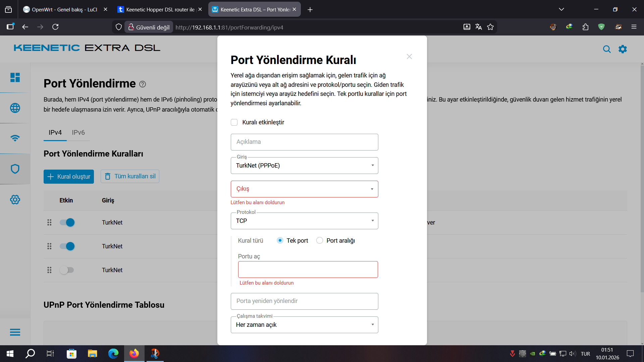Click the Porta yeniden yönlendir field

[x=305, y=301]
